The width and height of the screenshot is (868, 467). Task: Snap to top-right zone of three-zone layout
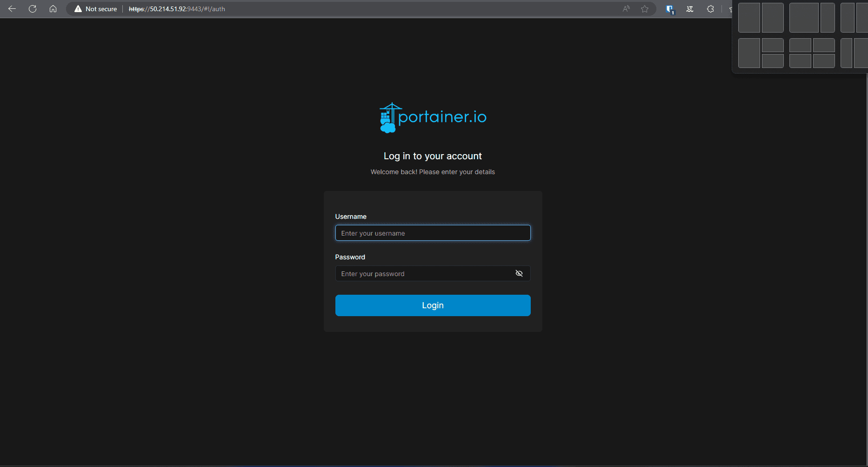click(773, 45)
